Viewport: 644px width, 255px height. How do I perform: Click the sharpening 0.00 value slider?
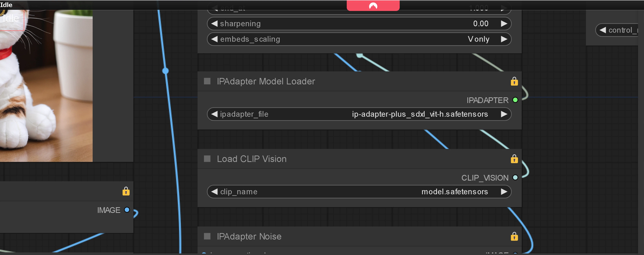pyautogui.click(x=359, y=24)
